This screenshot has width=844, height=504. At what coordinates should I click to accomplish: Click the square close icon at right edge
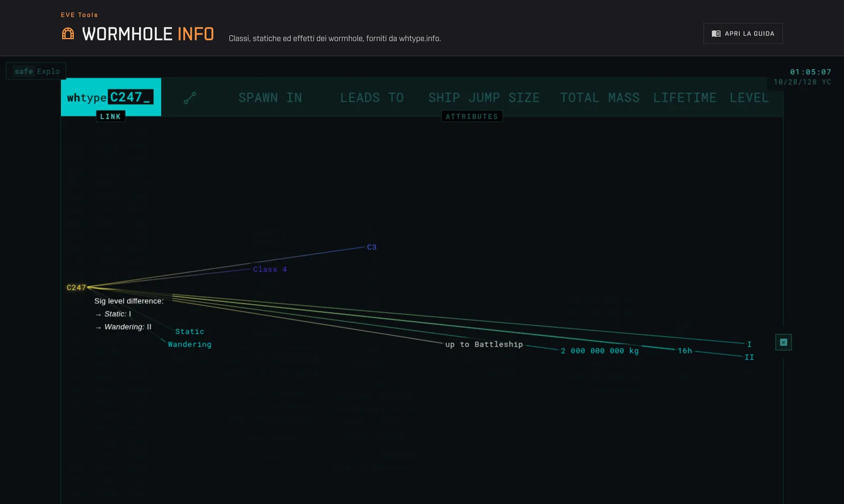[783, 342]
